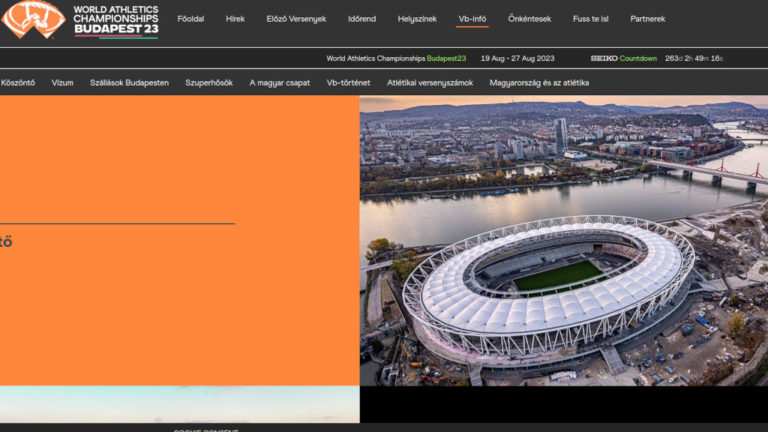Navigate to the Önkéntesek section
The image size is (768, 432).
click(529, 19)
